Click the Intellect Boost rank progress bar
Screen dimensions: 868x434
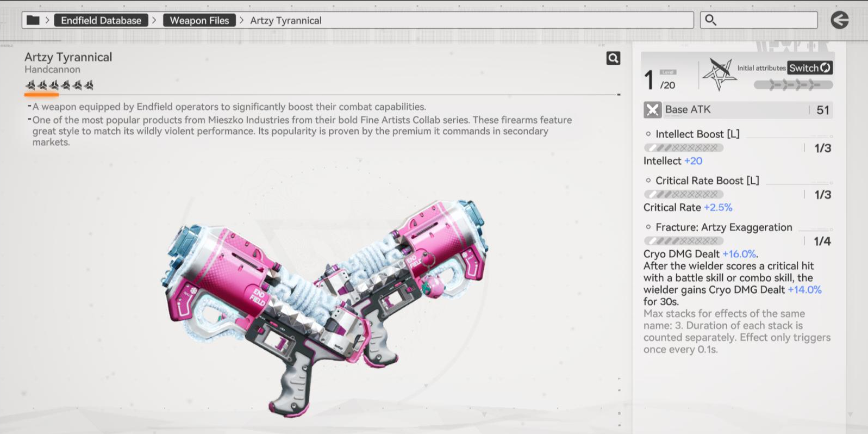click(684, 147)
